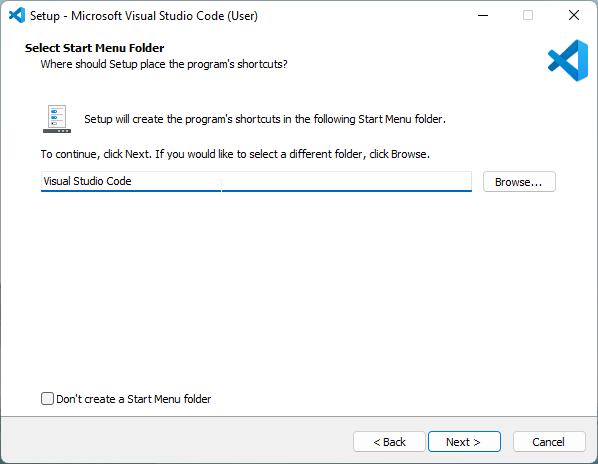Viewport: 598px width, 464px height.
Task: Click the "To continue, click Next" instruction text
Action: [235, 154]
